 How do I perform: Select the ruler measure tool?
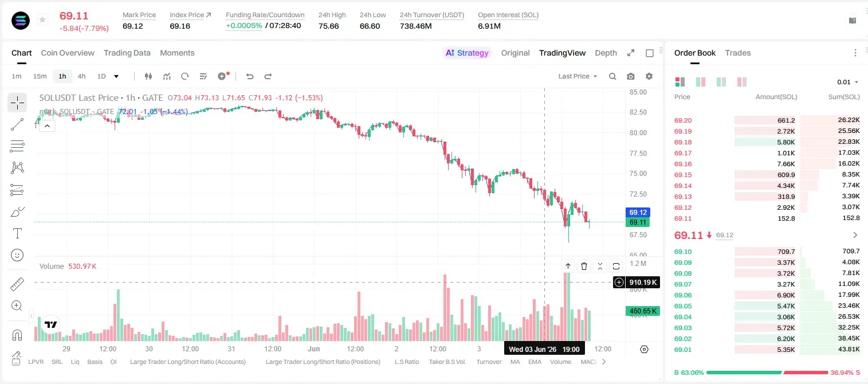17,284
